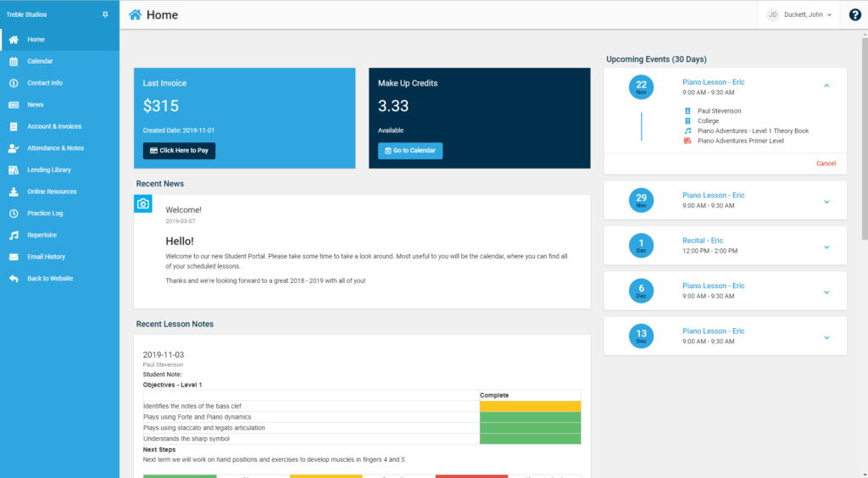Click the camera icon beside Welcome news
Screen dimensions: 868x478
pos(142,203)
